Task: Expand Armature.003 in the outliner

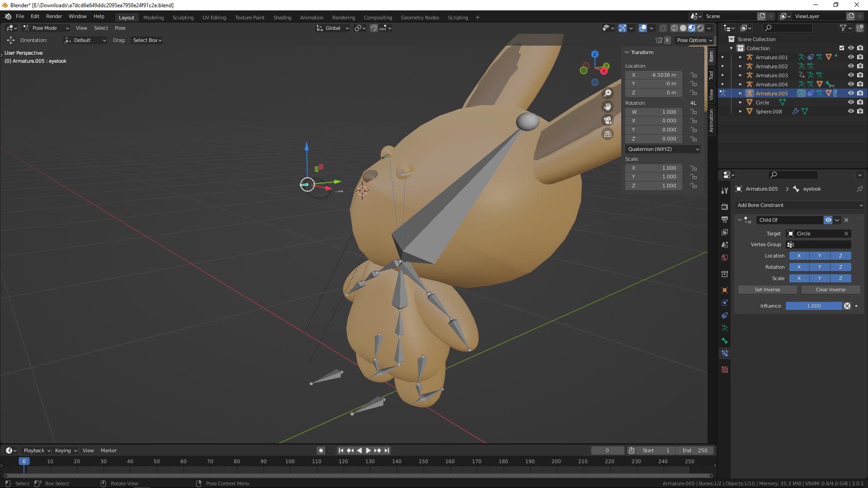Action: click(740, 75)
